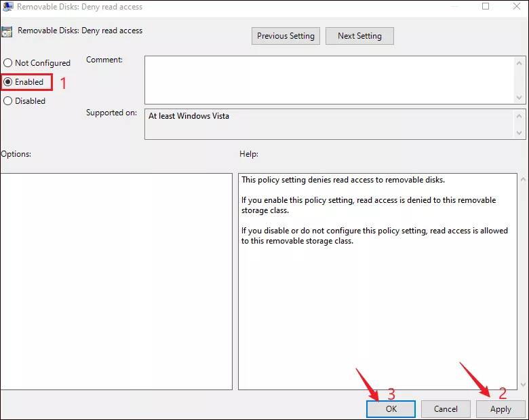Click the 'At least Windows Vista' text
The width and height of the screenshot is (529, 420).
189,116
